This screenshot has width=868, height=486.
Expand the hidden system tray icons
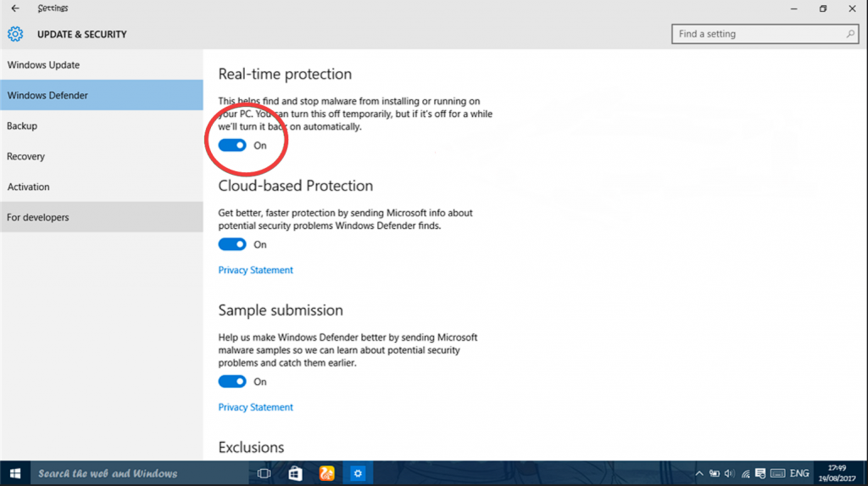698,473
